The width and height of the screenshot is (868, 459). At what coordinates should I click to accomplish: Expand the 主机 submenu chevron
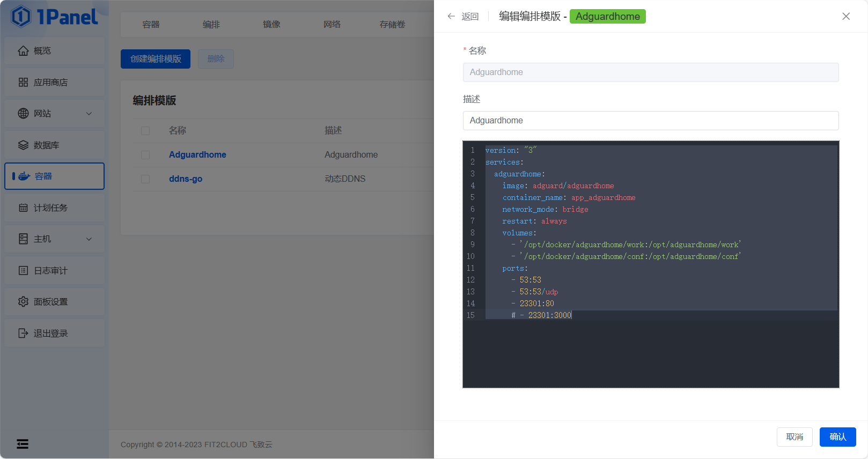coord(89,239)
